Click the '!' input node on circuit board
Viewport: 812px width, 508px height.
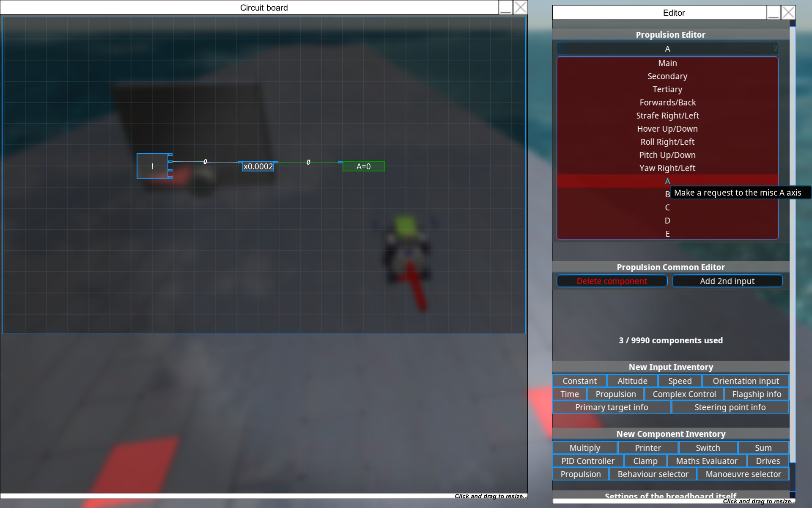pos(152,166)
